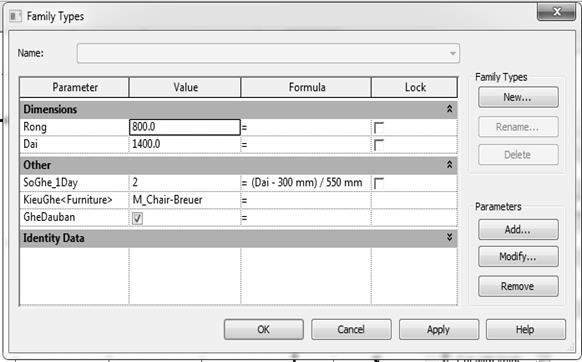Click New... to create a family type
This screenshot has height=362, width=582.
coord(518,97)
